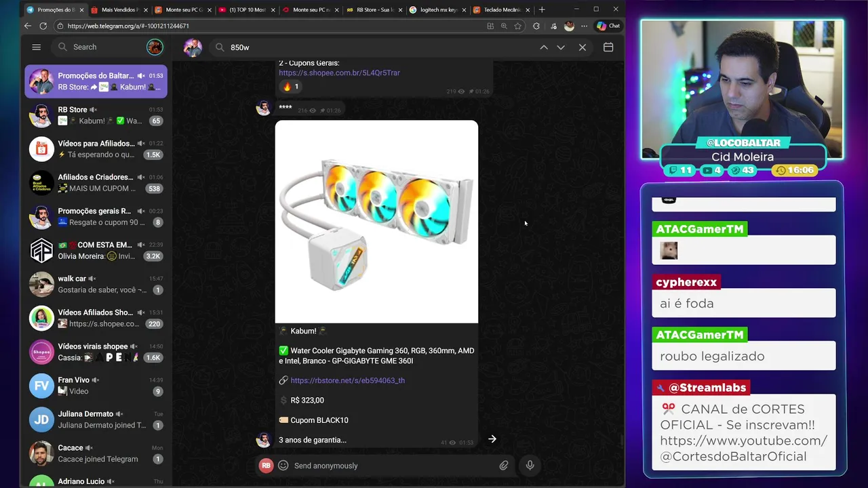Open the Fran Vivo chat
The image size is (868, 488).
[x=96, y=386]
